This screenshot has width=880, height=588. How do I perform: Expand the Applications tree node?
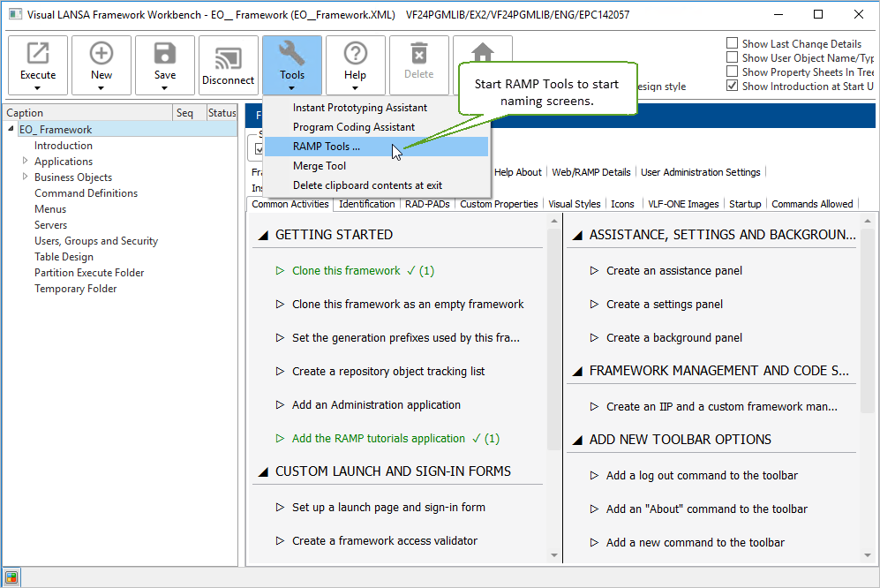(x=26, y=162)
